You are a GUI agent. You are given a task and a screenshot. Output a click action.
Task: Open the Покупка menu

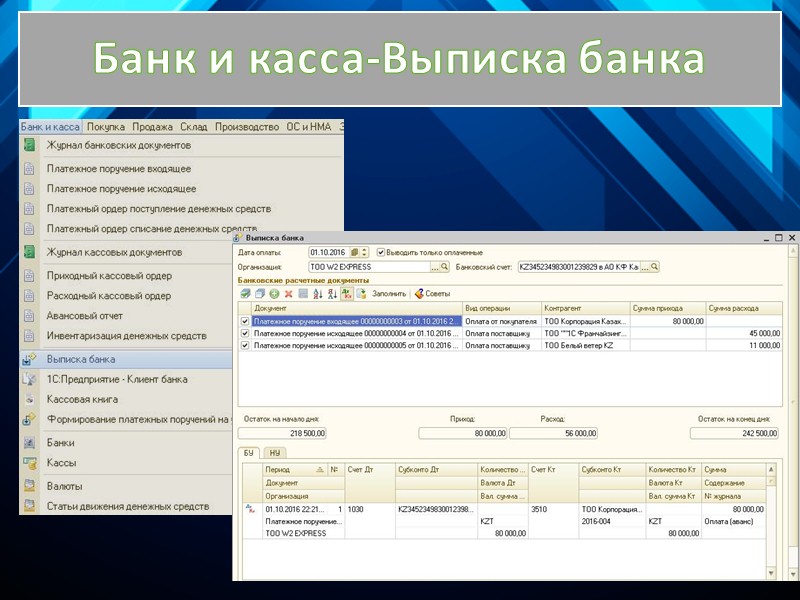coord(106,127)
